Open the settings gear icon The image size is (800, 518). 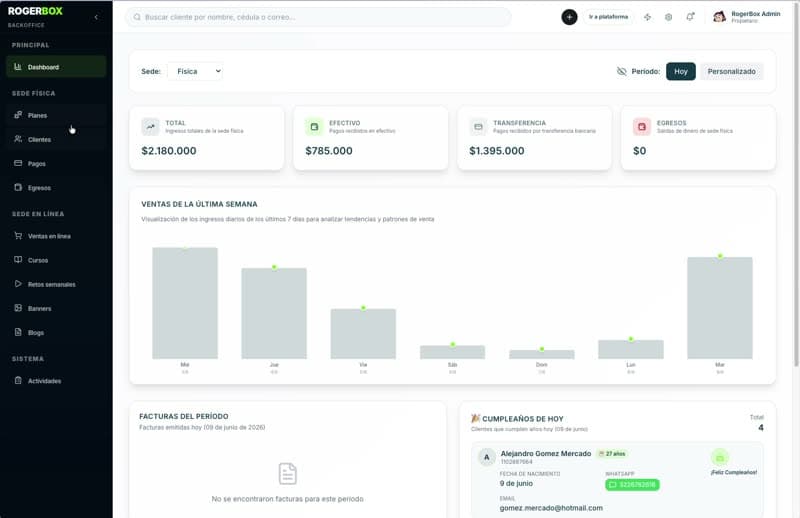coord(668,17)
